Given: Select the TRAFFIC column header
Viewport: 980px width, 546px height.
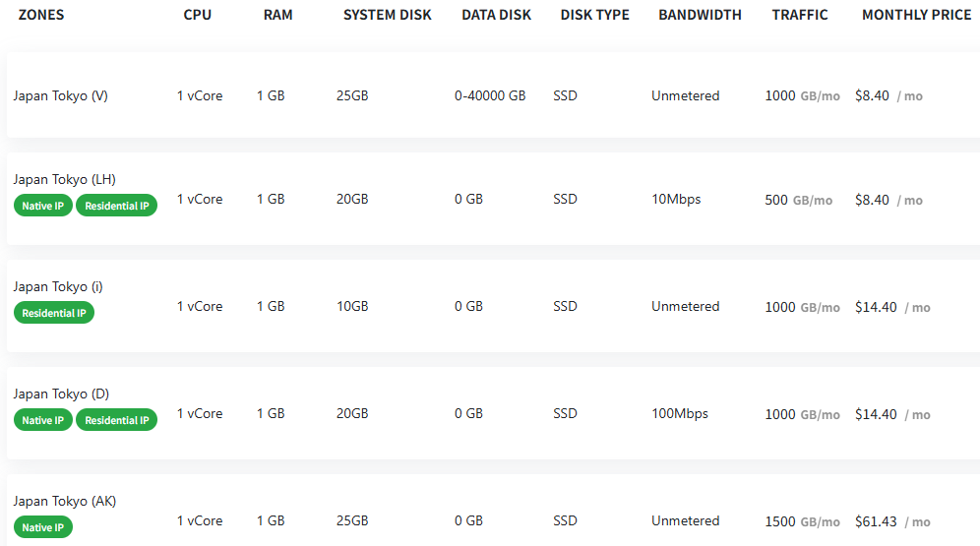Looking at the screenshot, I should pos(800,15).
